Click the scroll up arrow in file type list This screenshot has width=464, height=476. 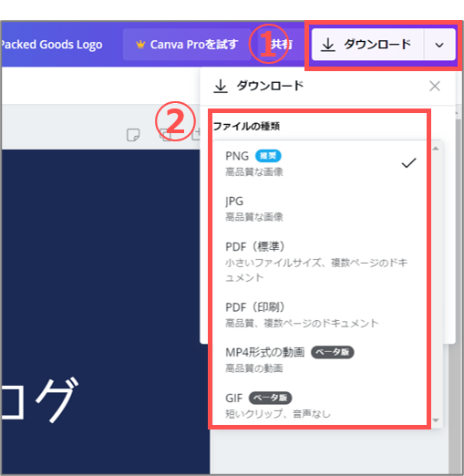tap(436, 149)
